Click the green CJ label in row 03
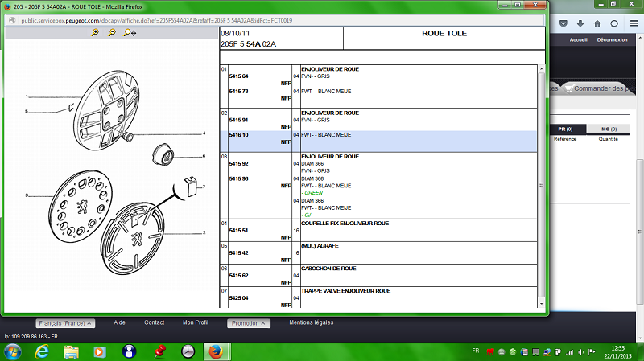This screenshot has width=644, height=361. (x=308, y=215)
